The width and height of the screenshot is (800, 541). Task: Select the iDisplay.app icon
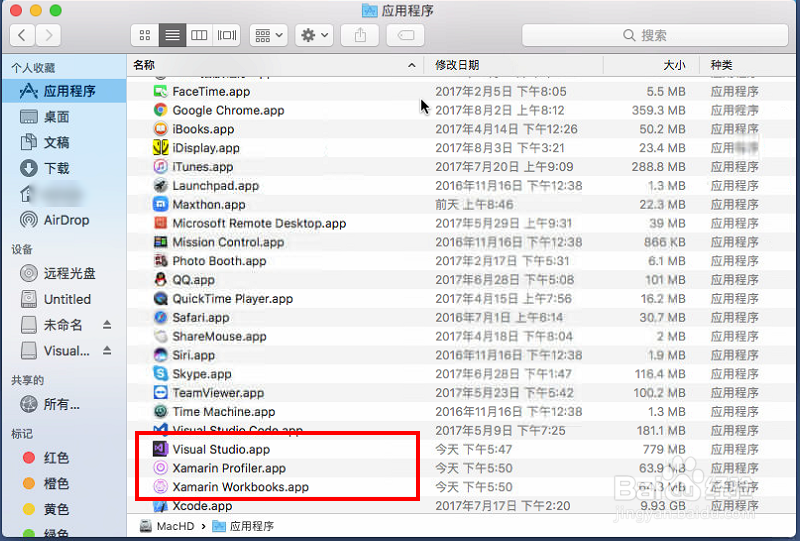click(x=160, y=148)
